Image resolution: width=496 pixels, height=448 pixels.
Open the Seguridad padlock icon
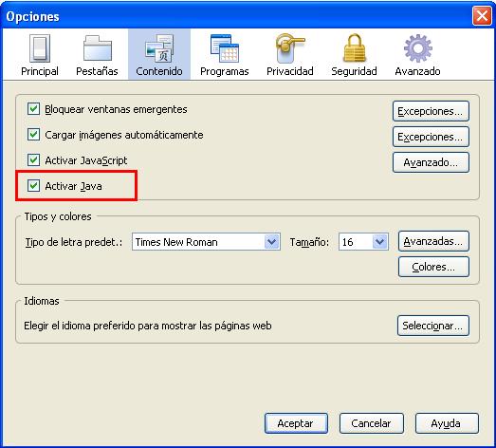point(355,48)
